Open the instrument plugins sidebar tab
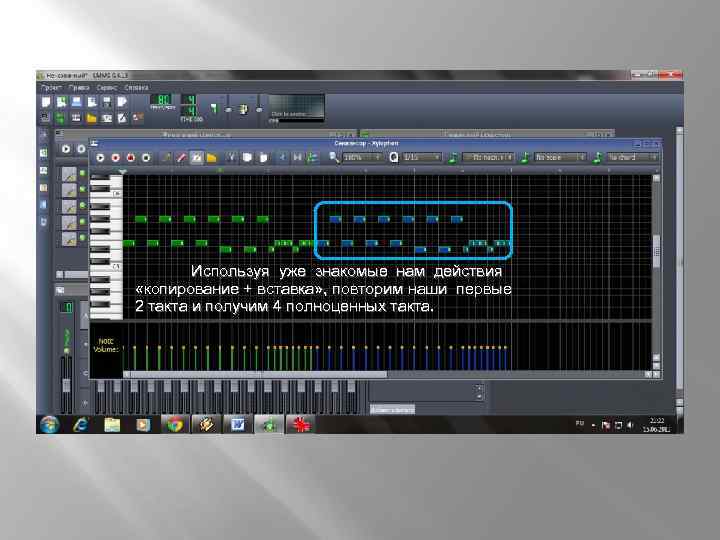Image resolution: width=720 pixels, height=540 pixels. pyautogui.click(x=44, y=135)
